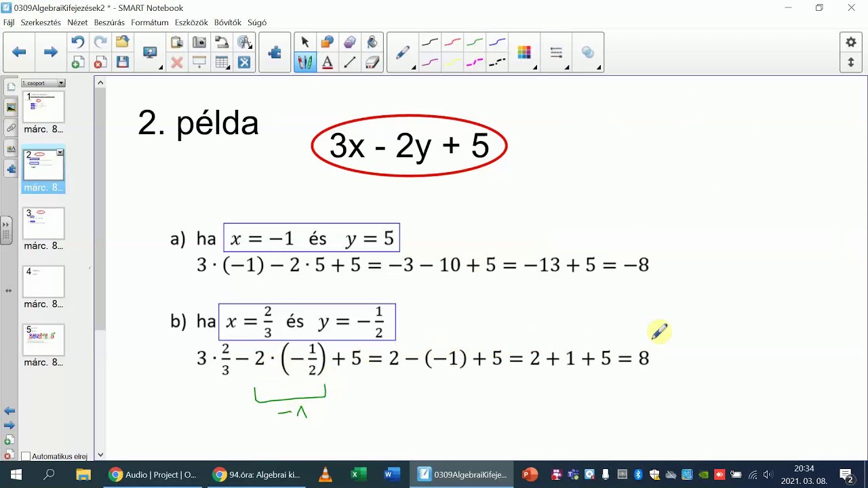Open the transparency options

(588, 52)
